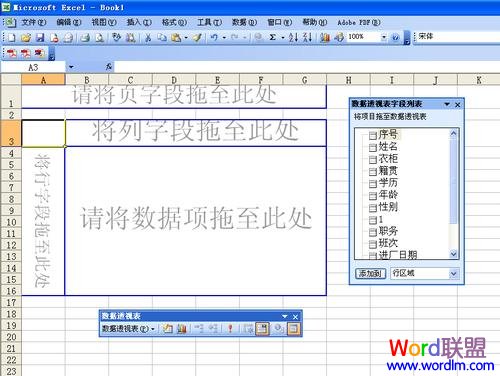Click the fx insert function button
This screenshot has height=376, width=500.
(109, 67)
